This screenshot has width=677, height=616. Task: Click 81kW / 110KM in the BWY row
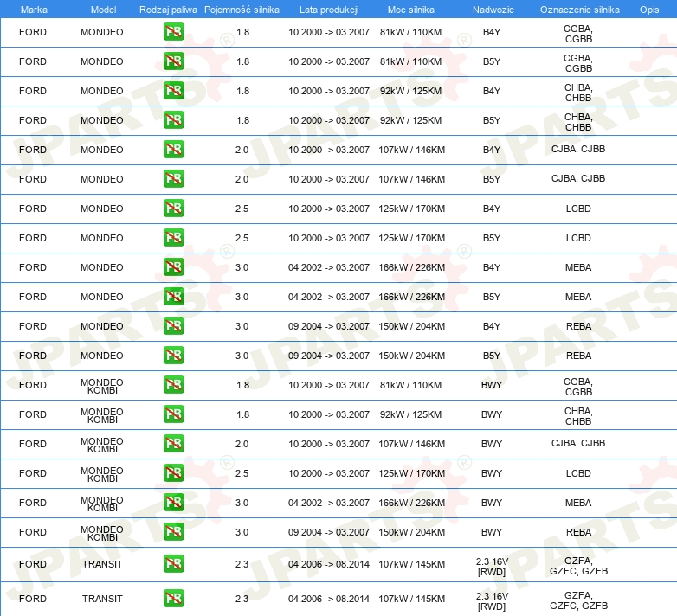410,385
